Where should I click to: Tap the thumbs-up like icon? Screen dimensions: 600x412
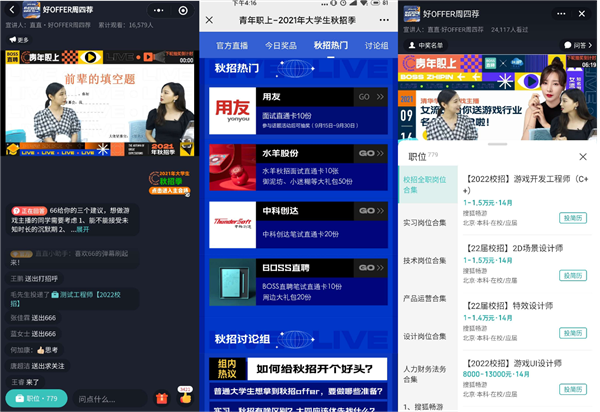(x=185, y=396)
